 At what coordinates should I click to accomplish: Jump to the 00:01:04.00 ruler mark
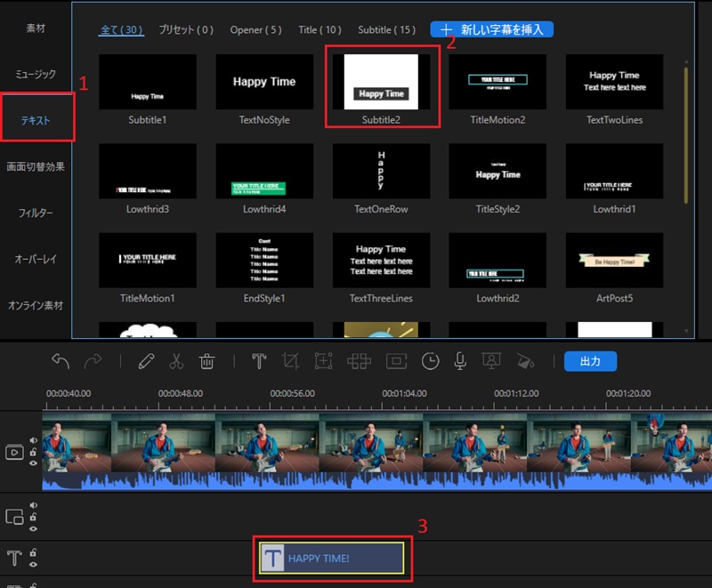404,393
